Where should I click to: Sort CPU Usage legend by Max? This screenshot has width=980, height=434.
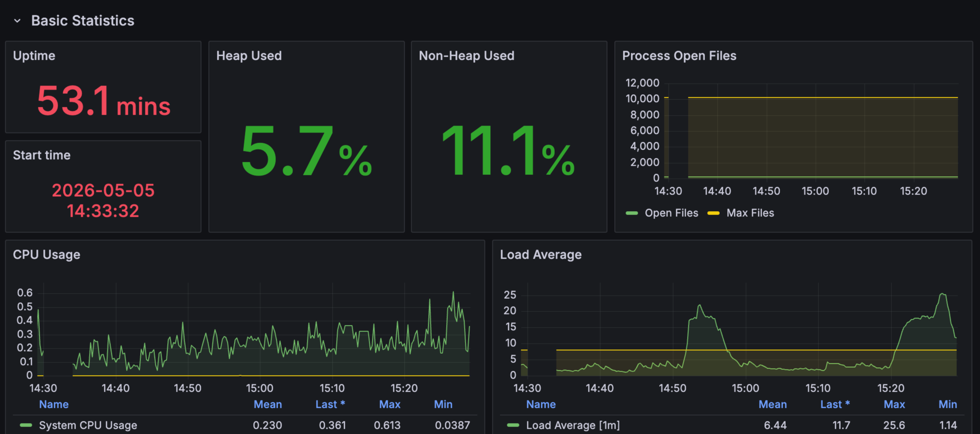click(389, 404)
